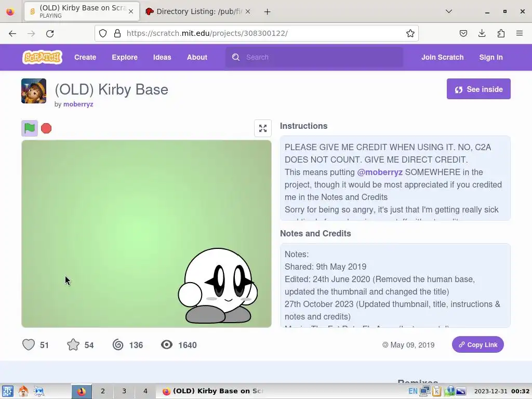Click the Kirby sprite on stage
Viewport: 532px width, 399px height.
pos(218,286)
